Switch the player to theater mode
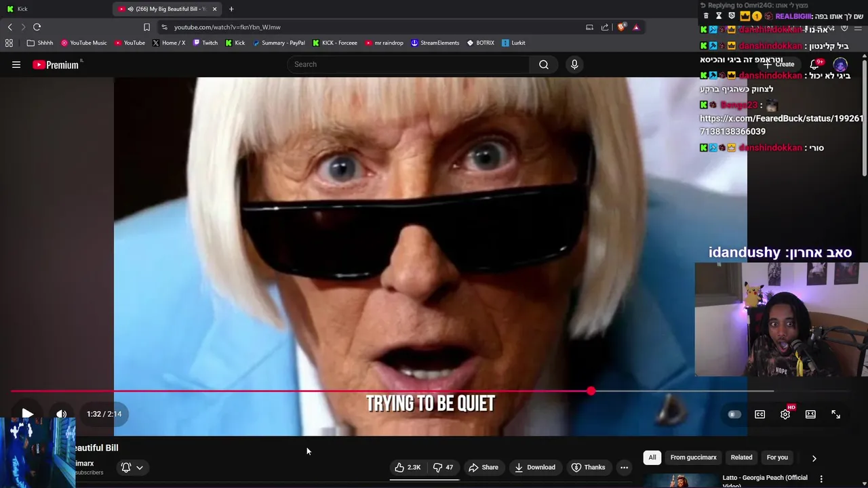Screen dimensions: 868x488 (x=810, y=414)
